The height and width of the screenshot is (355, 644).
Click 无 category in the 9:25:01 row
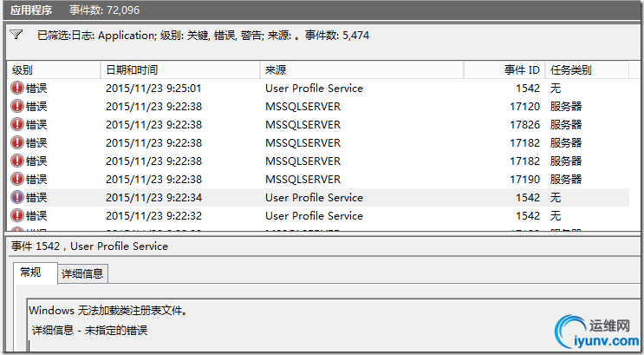point(556,88)
